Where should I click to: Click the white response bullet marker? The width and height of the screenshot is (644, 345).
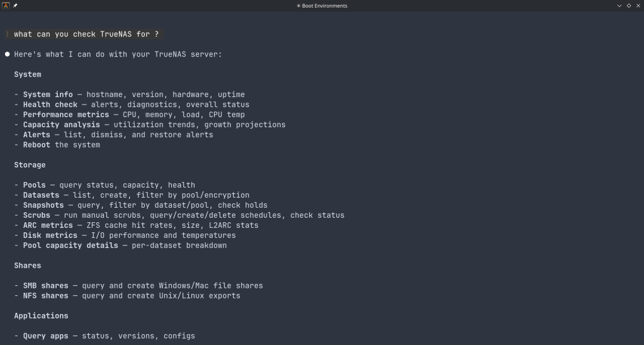(8, 54)
